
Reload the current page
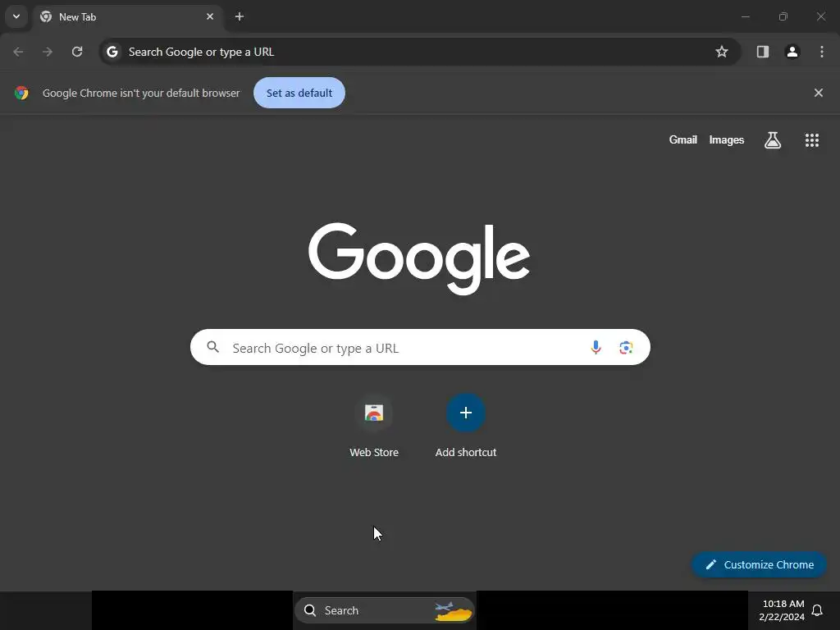(77, 52)
